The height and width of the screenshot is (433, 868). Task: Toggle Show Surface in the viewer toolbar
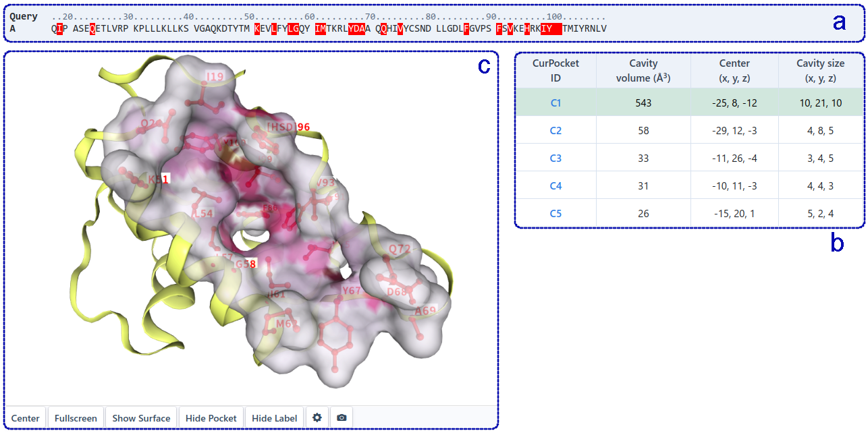(141, 418)
